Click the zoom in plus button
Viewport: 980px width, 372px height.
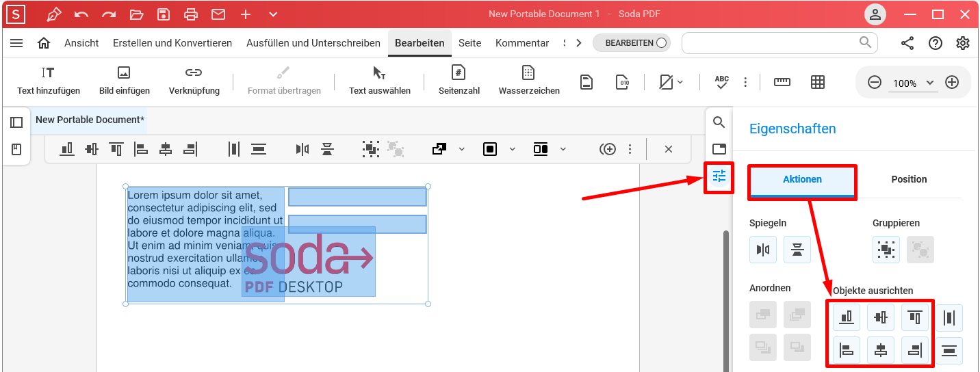[x=951, y=83]
